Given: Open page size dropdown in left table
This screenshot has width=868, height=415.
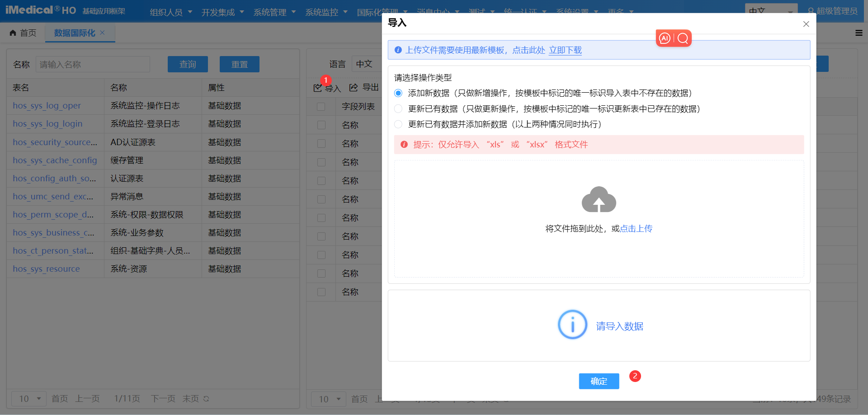Looking at the screenshot, I should [x=29, y=399].
